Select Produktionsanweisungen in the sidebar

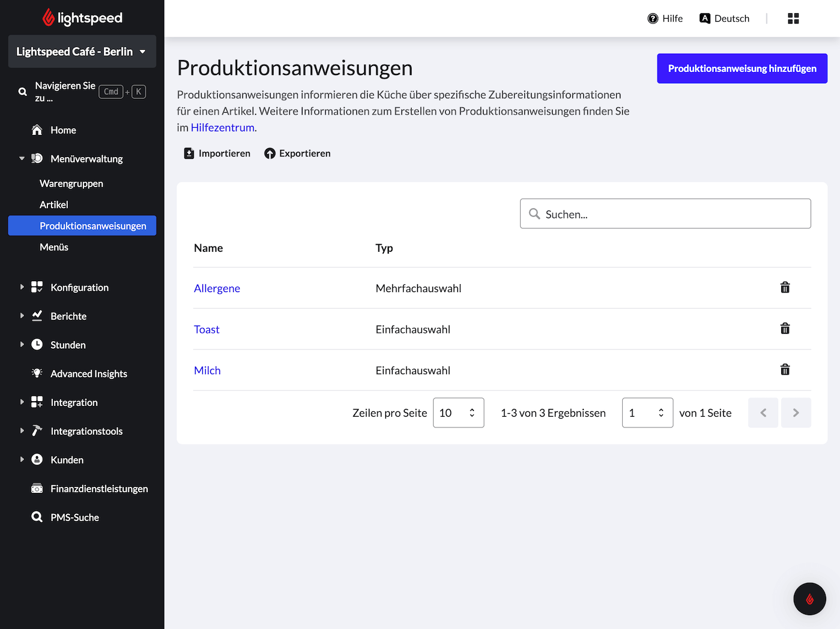pyautogui.click(x=82, y=225)
